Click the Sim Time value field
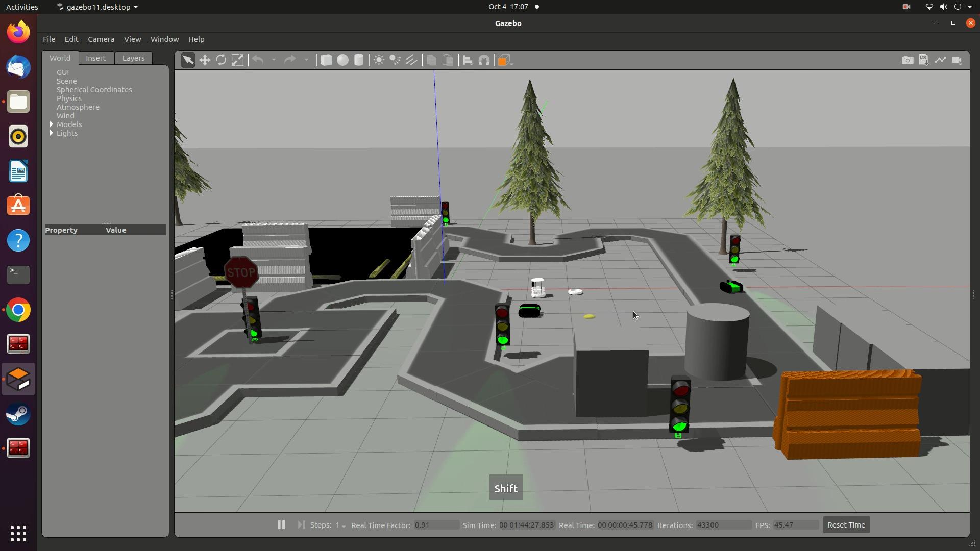Viewport: 980px width, 551px height. click(x=527, y=525)
